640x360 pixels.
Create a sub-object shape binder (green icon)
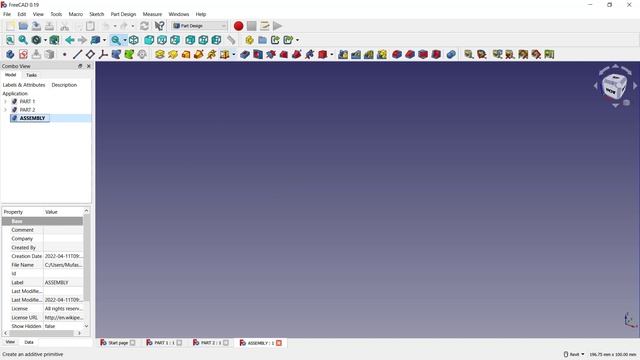pyautogui.click(x=129, y=54)
